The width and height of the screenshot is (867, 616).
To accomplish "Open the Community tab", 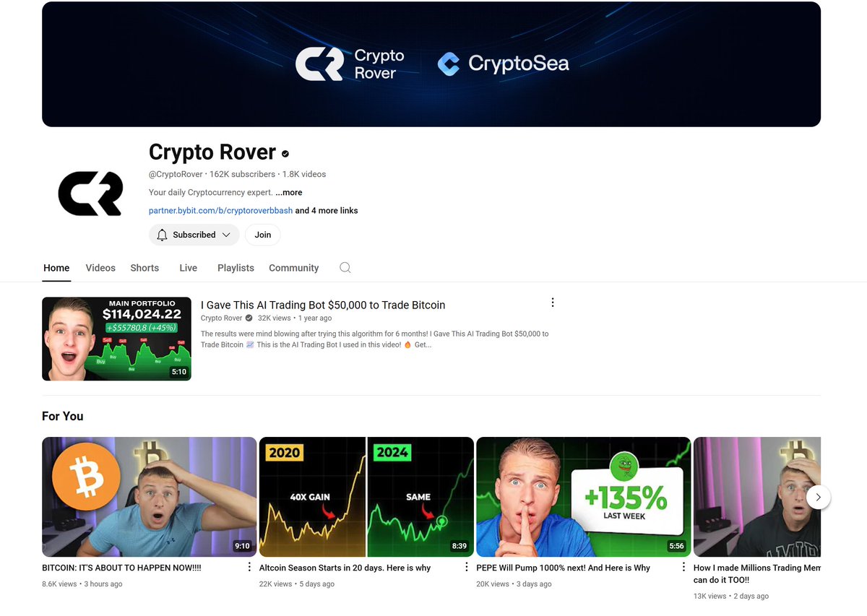I will coord(293,268).
